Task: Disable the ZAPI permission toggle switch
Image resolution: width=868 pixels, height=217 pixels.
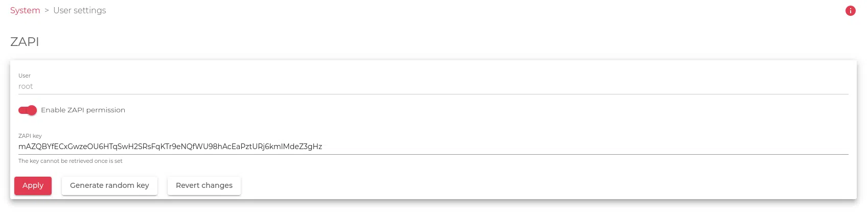Action: (28, 110)
